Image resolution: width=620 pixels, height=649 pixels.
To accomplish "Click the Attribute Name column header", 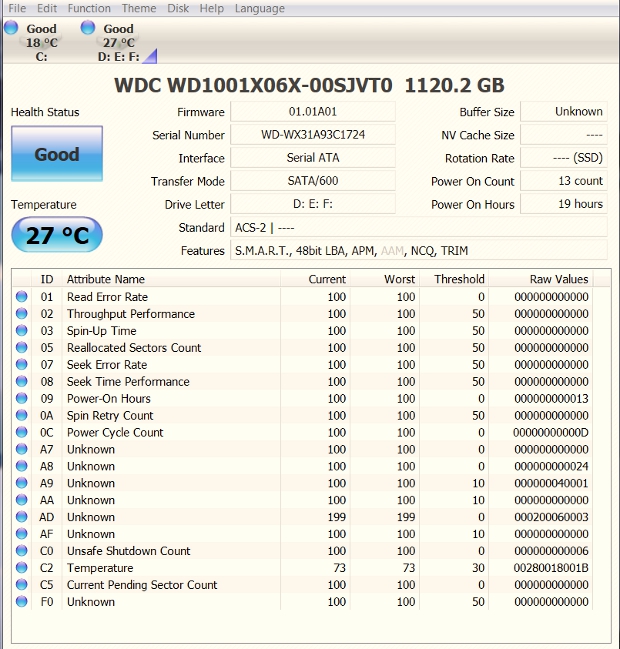I will (106, 279).
